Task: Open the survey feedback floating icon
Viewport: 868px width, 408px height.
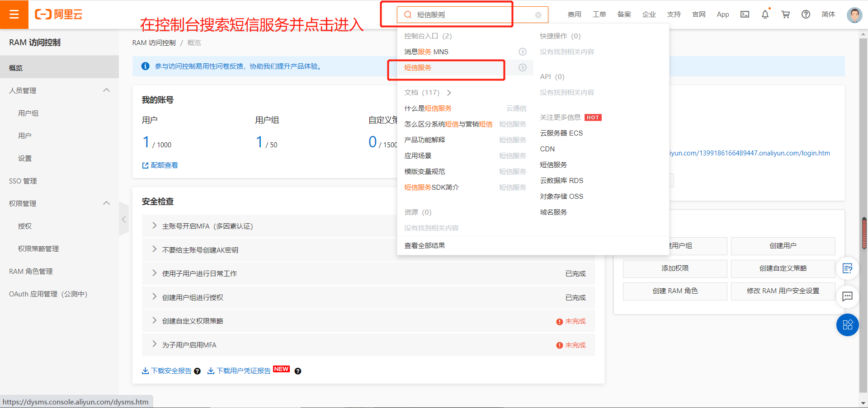Action: [x=847, y=268]
